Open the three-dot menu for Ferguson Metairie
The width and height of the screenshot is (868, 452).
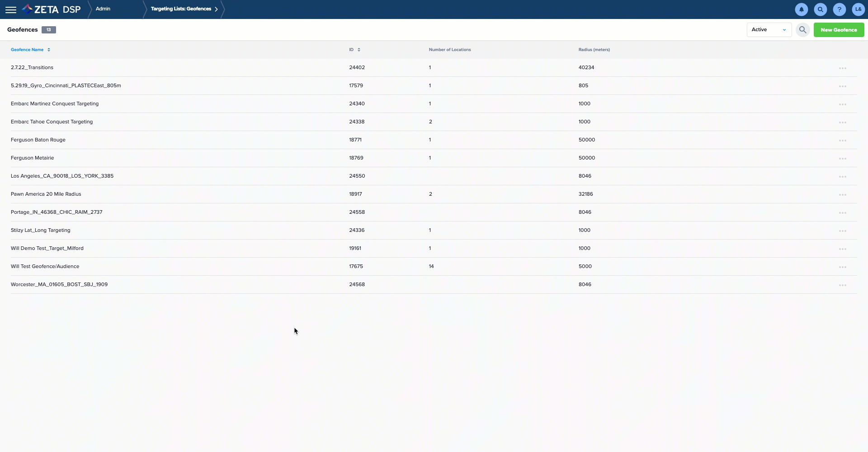[843, 159]
